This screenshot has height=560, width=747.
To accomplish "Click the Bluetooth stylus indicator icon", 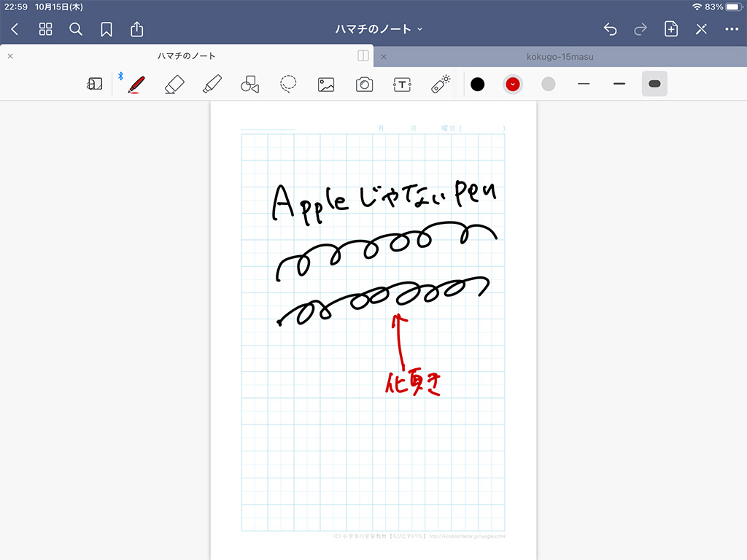I will [x=120, y=76].
